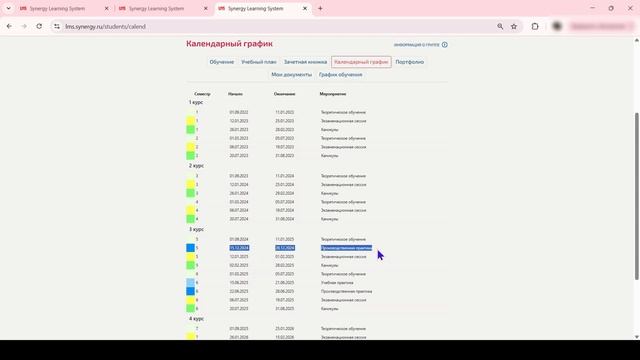Click the highlighted Производственная практика event text
The width and height of the screenshot is (640, 360).
pyautogui.click(x=346, y=248)
